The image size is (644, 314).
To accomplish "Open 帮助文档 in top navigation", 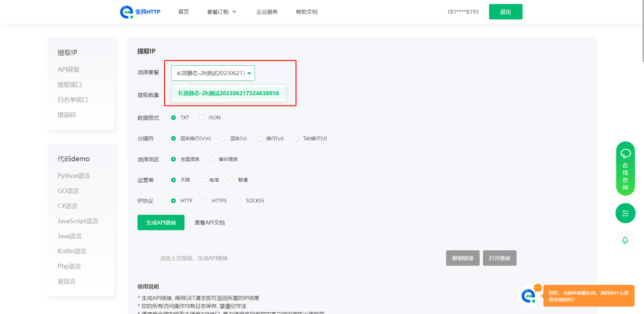I will coord(307,12).
